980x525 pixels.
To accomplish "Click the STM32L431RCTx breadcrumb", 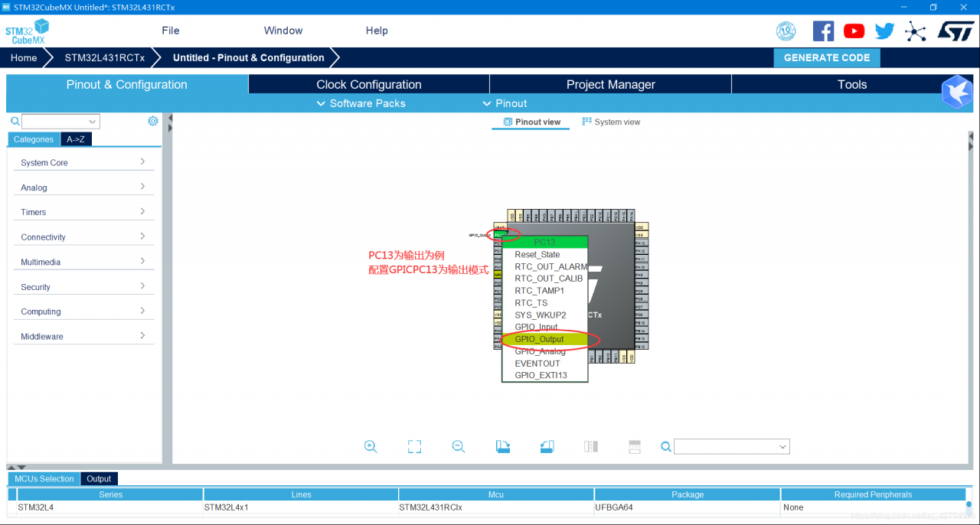I will (105, 57).
